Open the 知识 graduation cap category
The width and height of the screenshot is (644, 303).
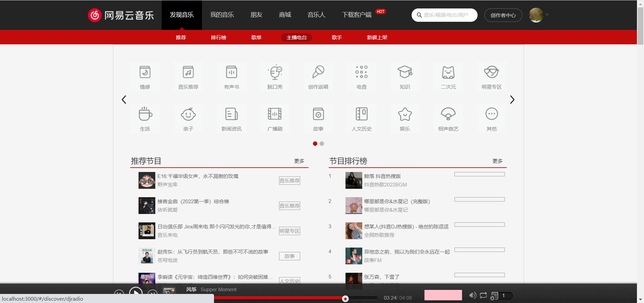coord(405,77)
